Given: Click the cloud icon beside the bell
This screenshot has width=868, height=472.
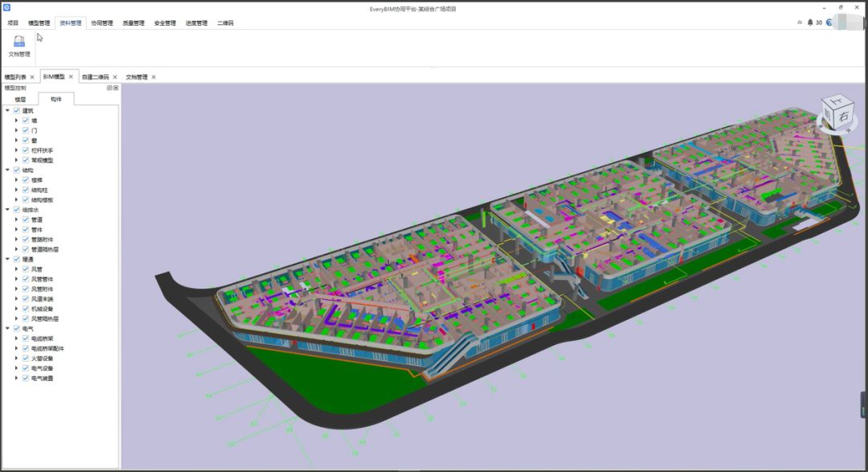Looking at the screenshot, I should pyautogui.click(x=800, y=23).
